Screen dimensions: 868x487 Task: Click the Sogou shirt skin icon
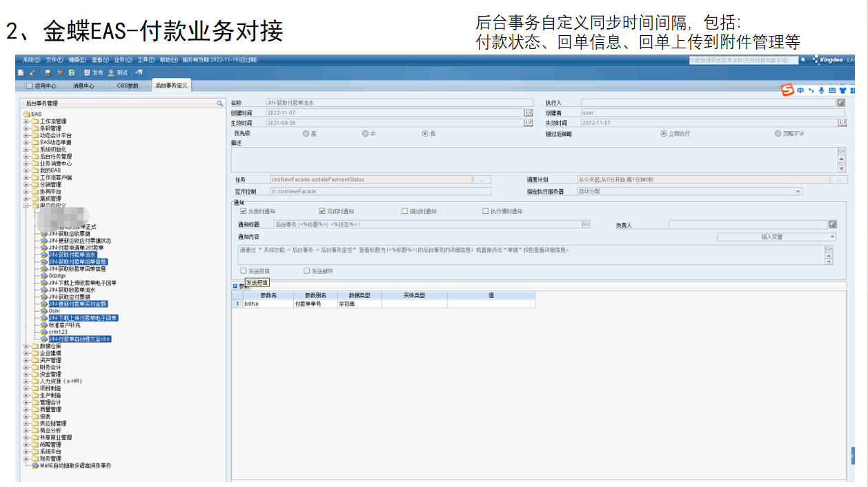(842, 90)
